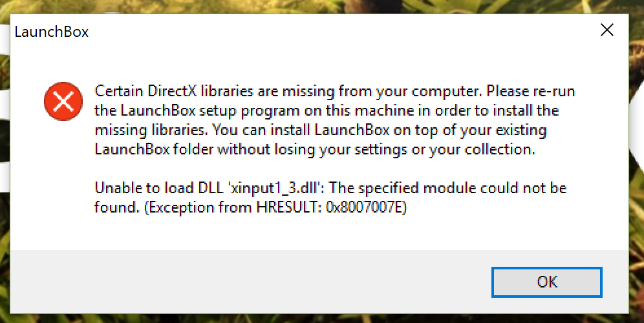The image size is (644, 323).
Task: Click 'The specified module could not be' text
Action: pyautogui.click(x=448, y=189)
